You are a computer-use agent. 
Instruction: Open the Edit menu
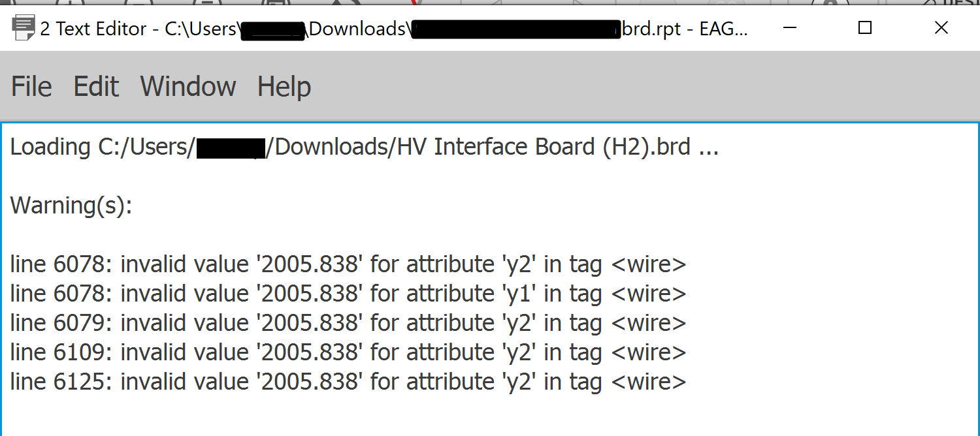pos(96,86)
